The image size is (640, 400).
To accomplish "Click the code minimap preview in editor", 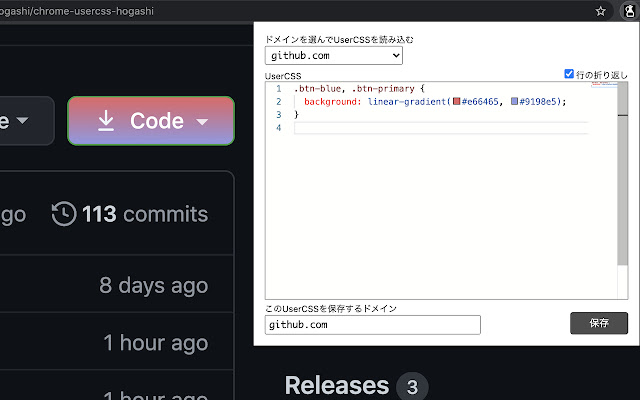I will [x=604, y=87].
